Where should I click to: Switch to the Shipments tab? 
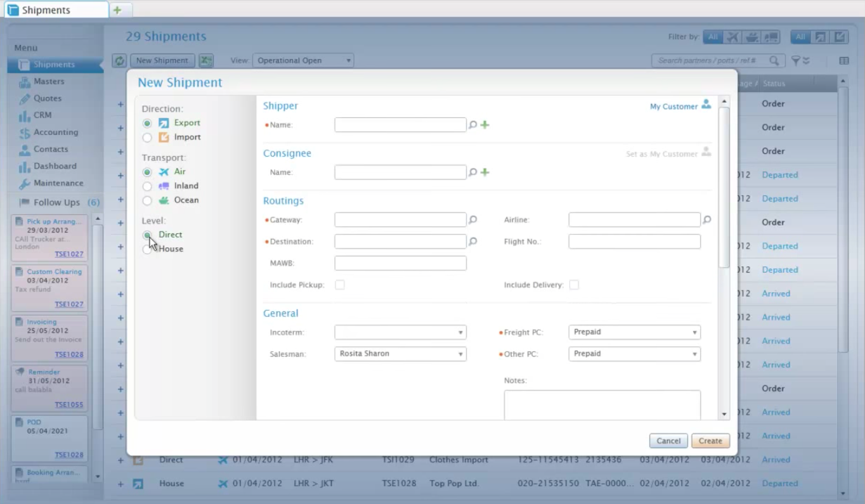point(56,10)
